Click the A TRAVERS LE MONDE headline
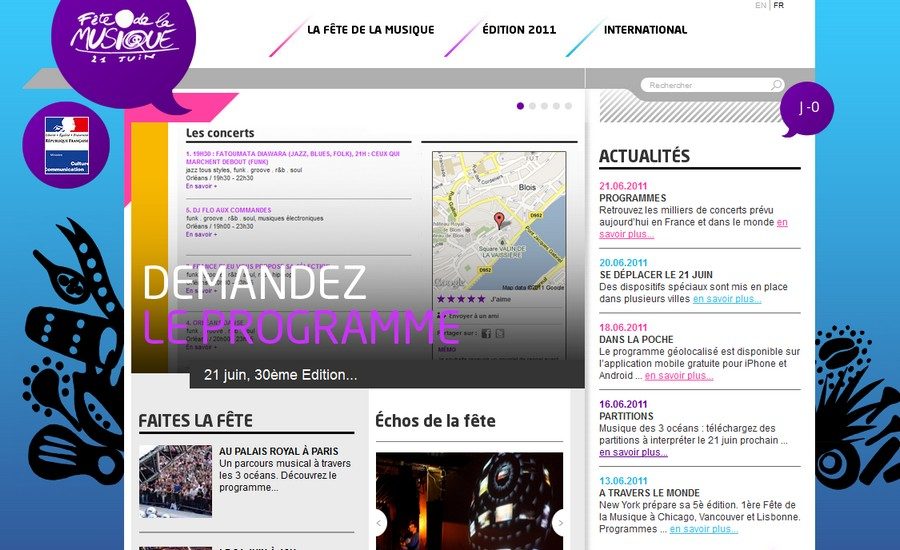This screenshot has height=550, width=900. click(649, 493)
